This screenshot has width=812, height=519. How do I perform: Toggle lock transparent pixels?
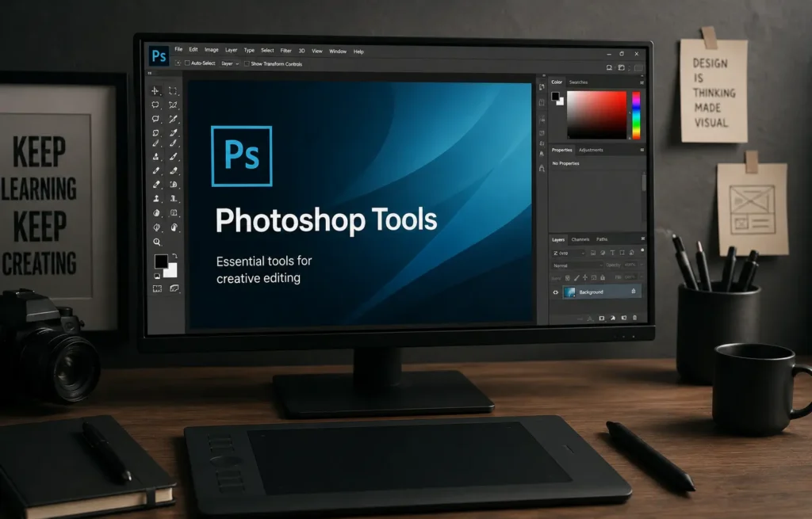click(568, 278)
